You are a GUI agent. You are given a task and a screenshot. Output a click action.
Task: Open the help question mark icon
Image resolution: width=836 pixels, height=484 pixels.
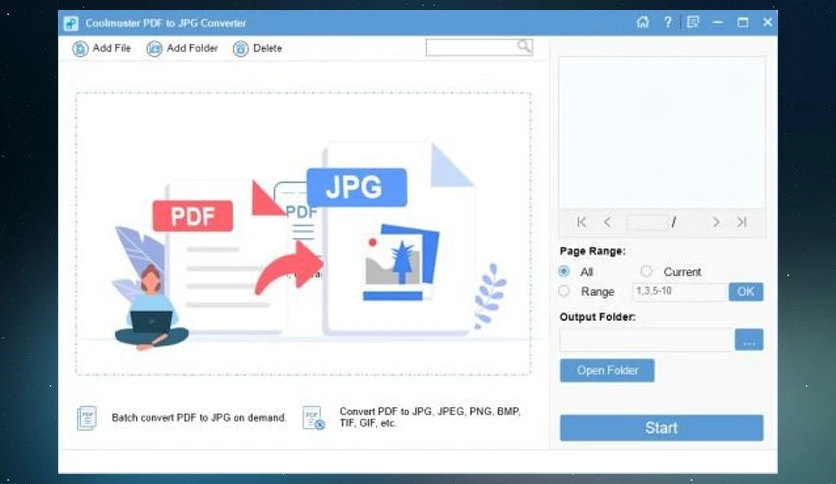tap(668, 22)
